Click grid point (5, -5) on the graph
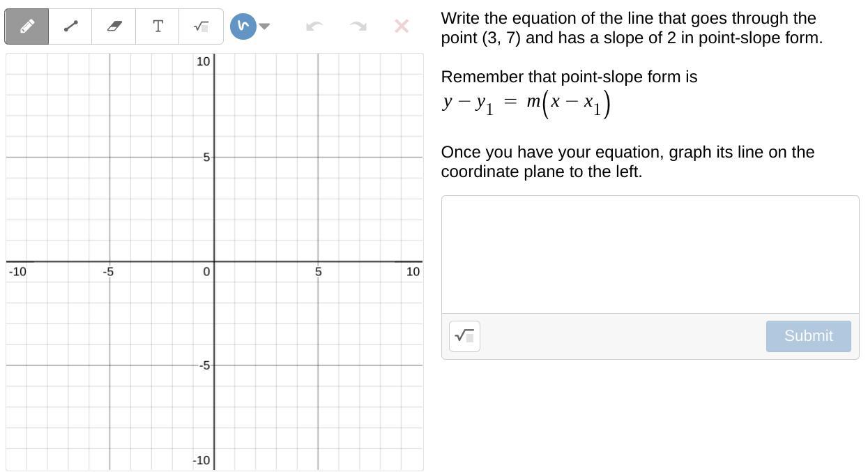 (x=318, y=365)
